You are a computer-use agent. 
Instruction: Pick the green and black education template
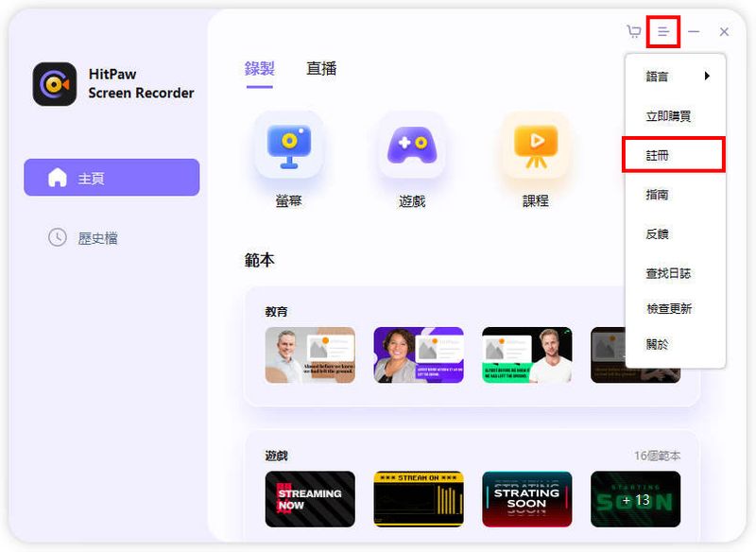527,355
